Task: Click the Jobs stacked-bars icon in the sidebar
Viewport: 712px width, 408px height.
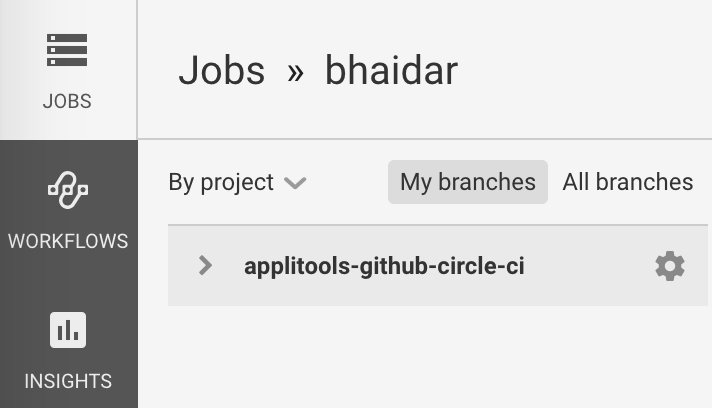Action: tap(67, 51)
